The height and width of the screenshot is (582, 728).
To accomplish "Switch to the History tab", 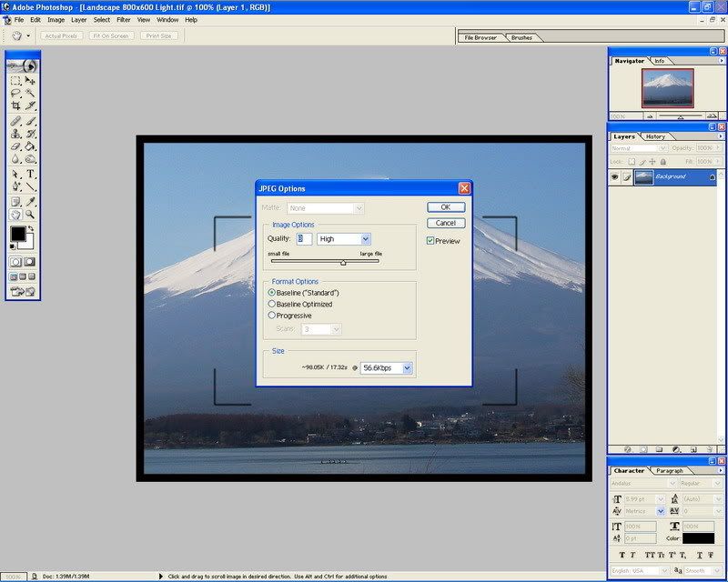I will click(x=655, y=136).
